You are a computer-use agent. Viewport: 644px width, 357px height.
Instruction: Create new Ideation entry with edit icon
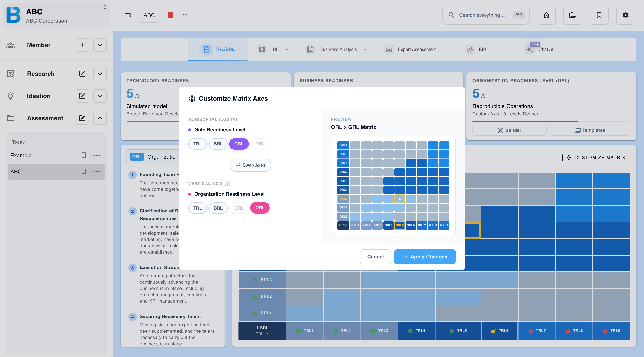pos(82,96)
